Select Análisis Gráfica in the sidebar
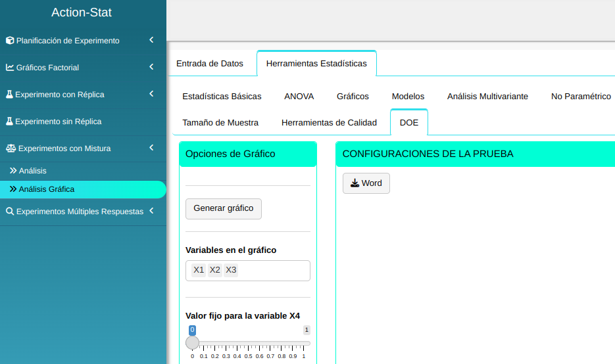 [47, 189]
